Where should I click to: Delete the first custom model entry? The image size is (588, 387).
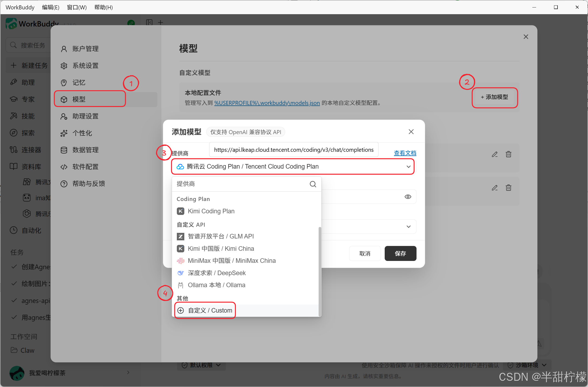click(x=509, y=154)
